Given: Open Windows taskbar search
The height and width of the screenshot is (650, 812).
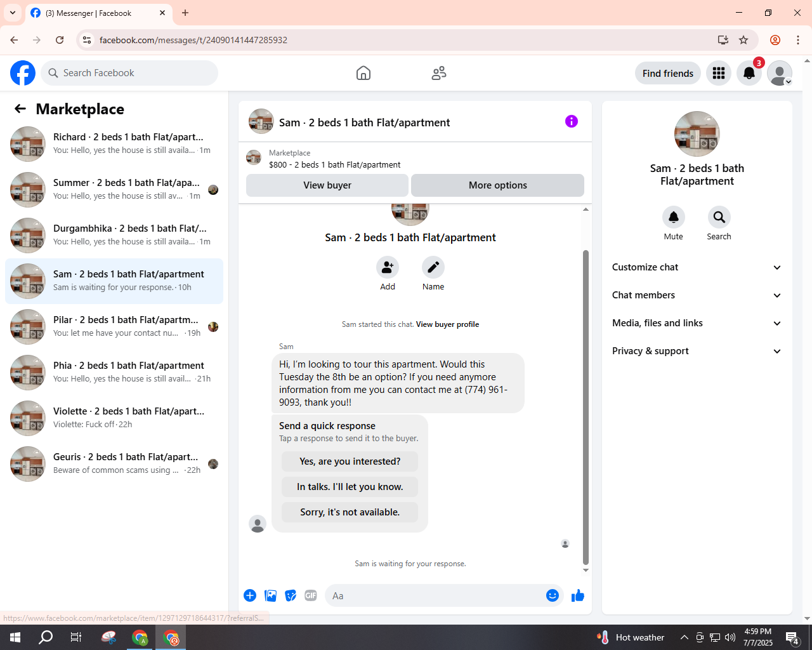Looking at the screenshot, I should (x=46, y=637).
